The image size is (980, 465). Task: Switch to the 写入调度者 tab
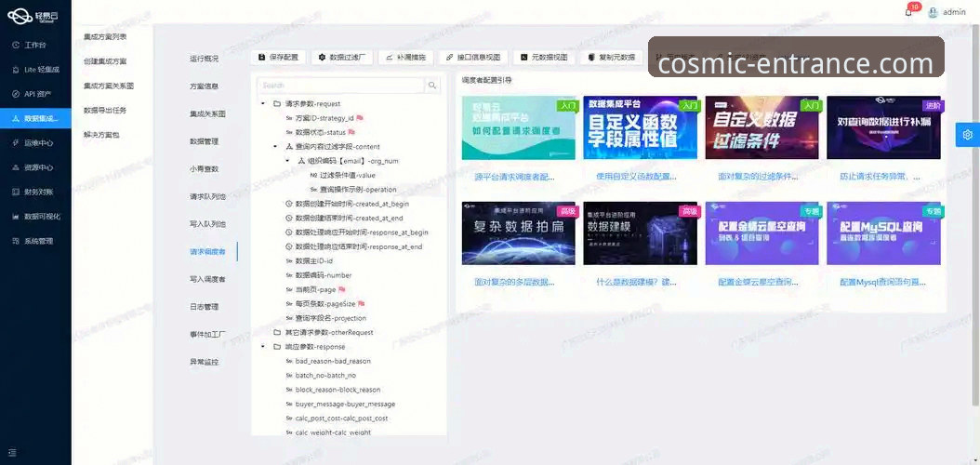pyautogui.click(x=207, y=279)
